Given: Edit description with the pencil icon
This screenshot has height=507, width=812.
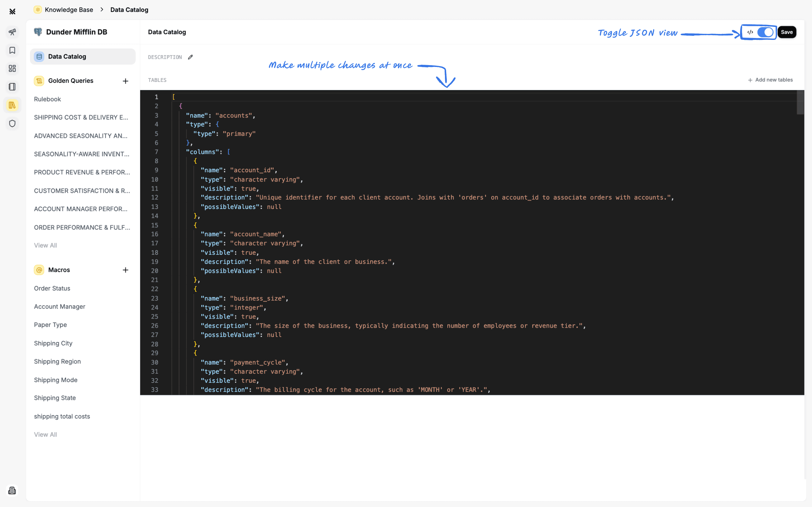Looking at the screenshot, I should pos(190,57).
